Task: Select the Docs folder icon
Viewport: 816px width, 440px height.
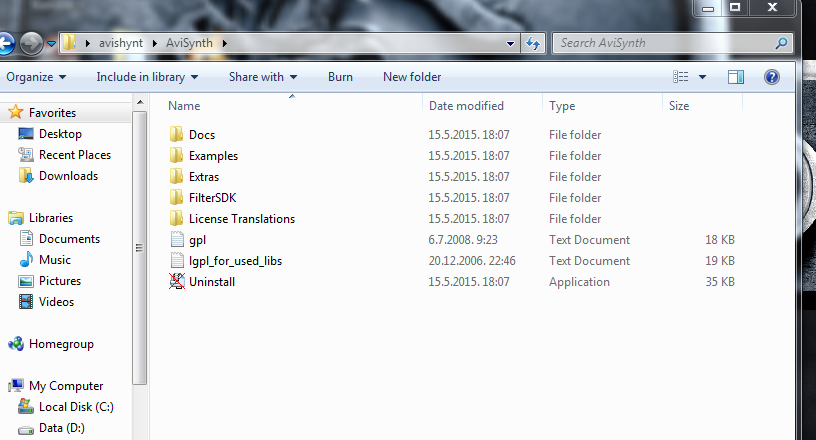Action: (176, 134)
